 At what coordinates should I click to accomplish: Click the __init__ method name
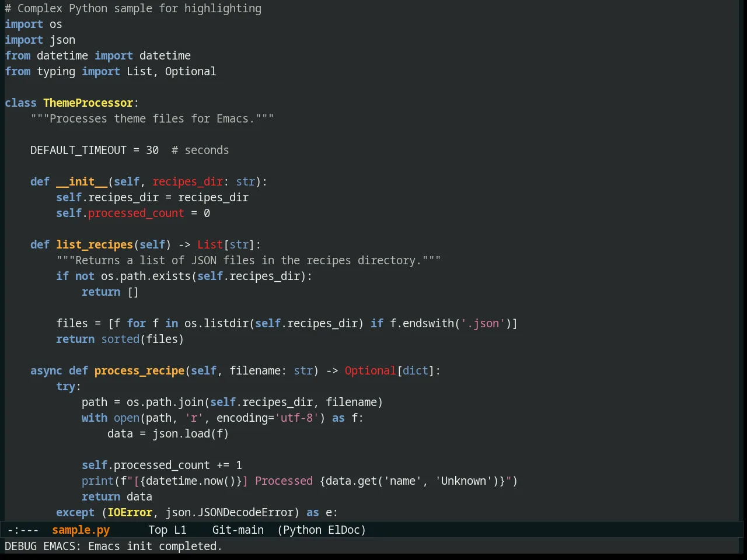point(82,181)
